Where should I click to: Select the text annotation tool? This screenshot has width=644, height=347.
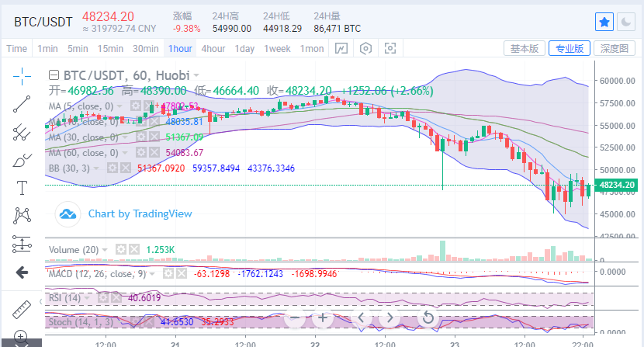(x=22, y=188)
